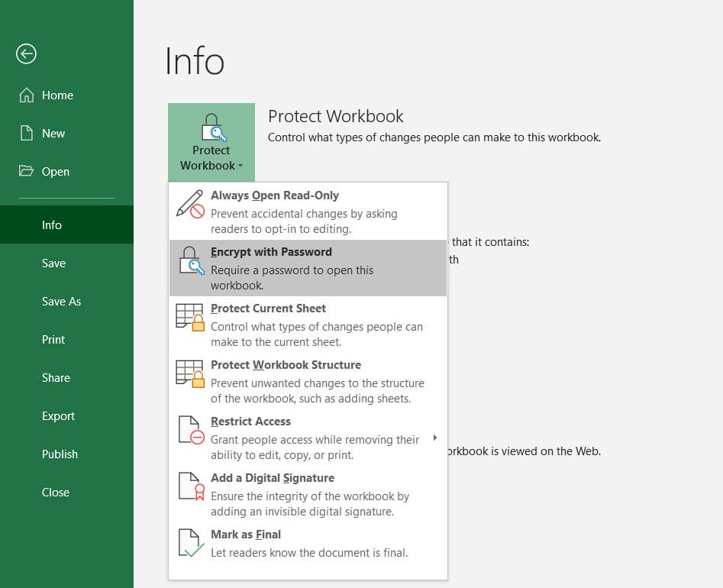This screenshot has width=723, height=588.
Task: Click the back arrow to exit Info view
Action: [25, 53]
